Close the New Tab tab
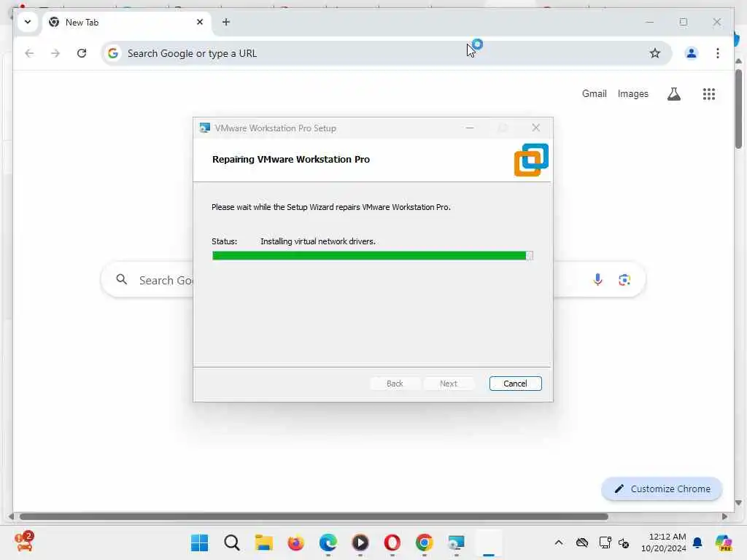This screenshot has height=560, width=747. (x=200, y=22)
